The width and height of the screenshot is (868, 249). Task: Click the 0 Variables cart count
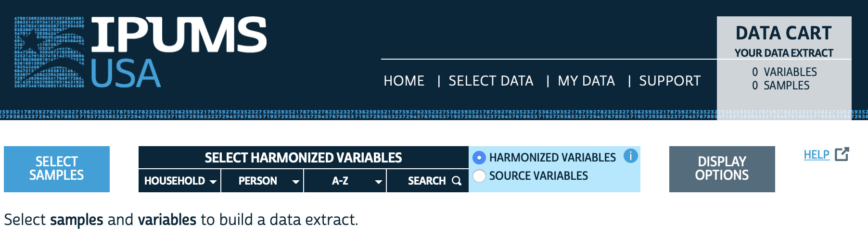(784, 72)
